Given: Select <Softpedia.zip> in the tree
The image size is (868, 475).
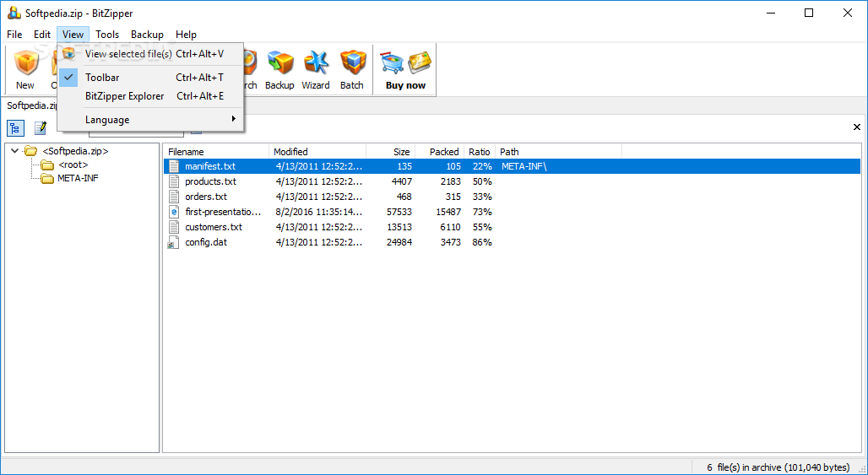Looking at the screenshot, I should click(x=75, y=150).
